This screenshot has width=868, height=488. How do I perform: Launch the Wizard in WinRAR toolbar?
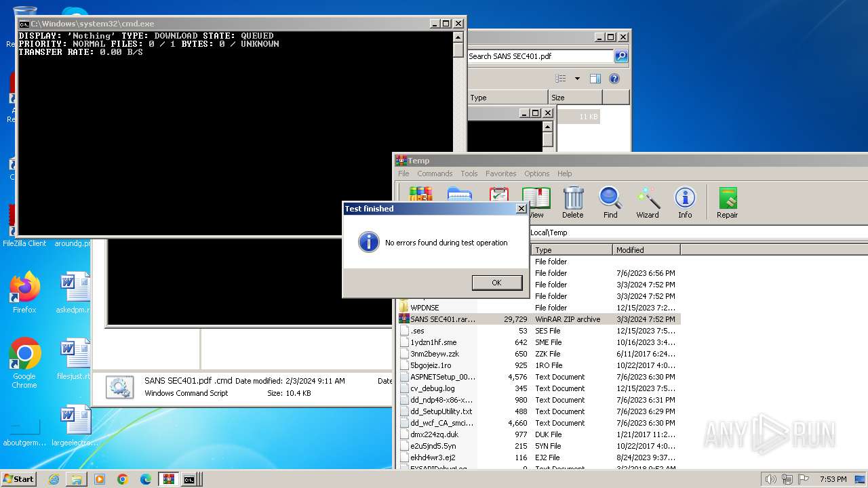tap(648, 203)
